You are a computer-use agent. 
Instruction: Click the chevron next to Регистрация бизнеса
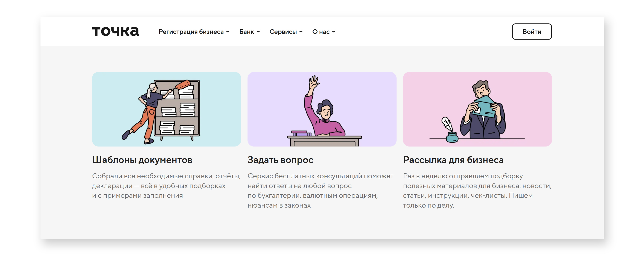(228, 32)
